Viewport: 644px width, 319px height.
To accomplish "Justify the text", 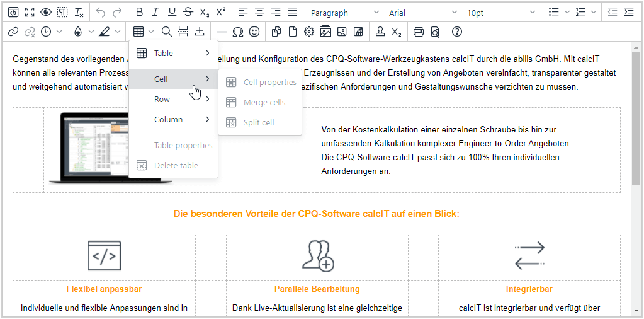I will point(292,13).
